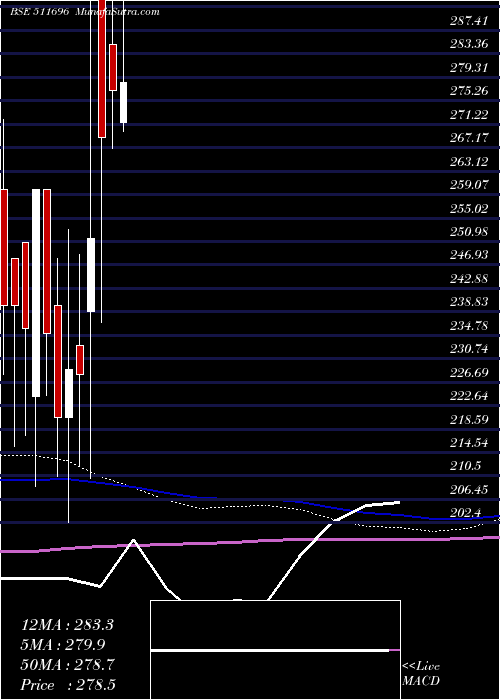Select the 263.12 price axis label
This screenshot has width=500, height=700.
pos(468,161)
